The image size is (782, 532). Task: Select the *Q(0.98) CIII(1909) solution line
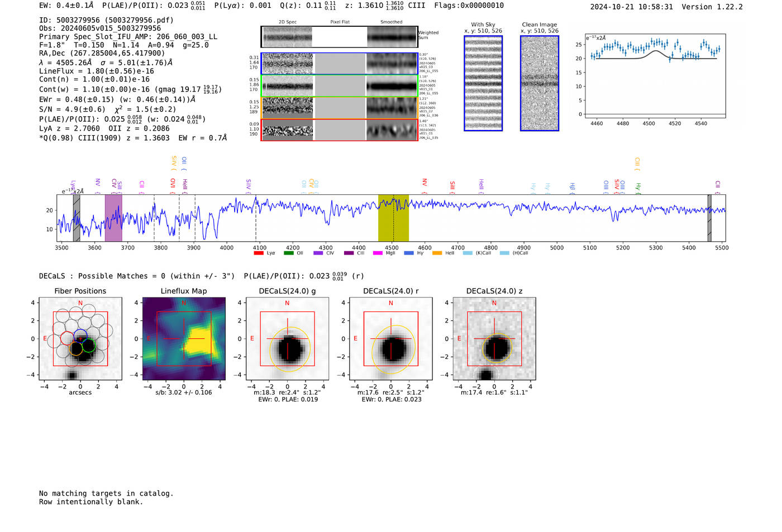[133, 138]
